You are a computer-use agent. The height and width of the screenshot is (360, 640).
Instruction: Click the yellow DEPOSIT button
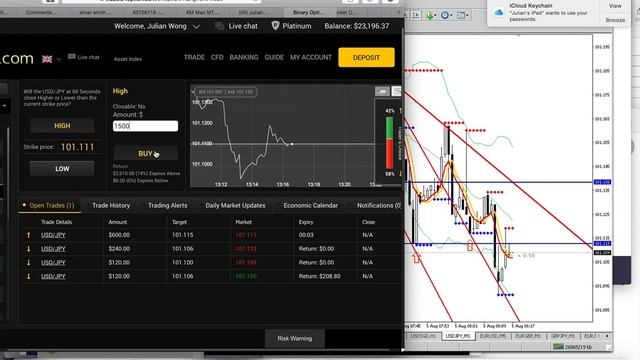tap(366, 58)
